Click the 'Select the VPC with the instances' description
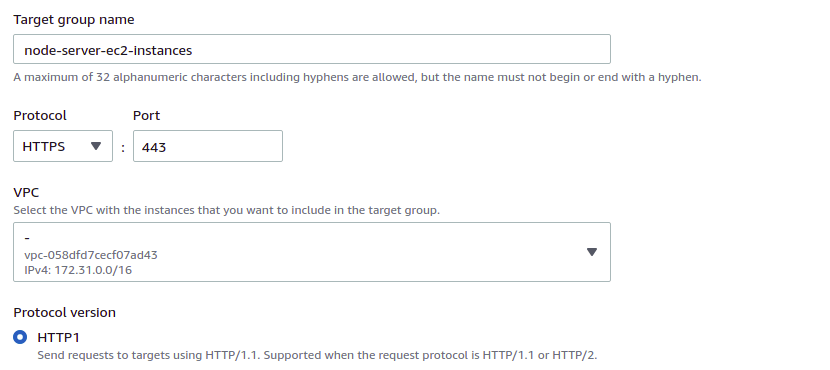This screenshot has height=370, width=830. point(227,210)
